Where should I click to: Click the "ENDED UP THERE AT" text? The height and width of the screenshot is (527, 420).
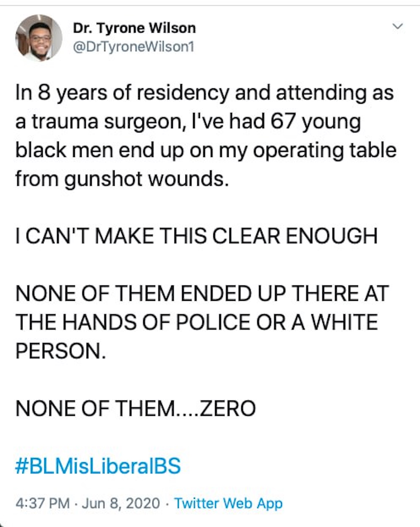285,294
